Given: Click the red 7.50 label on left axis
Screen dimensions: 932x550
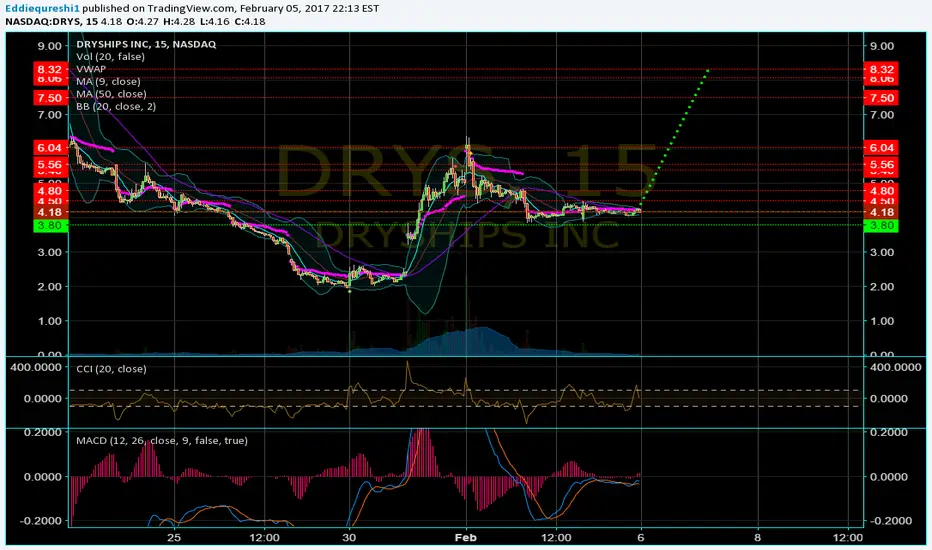Looking at the screenshot, I should pos(50,98).
